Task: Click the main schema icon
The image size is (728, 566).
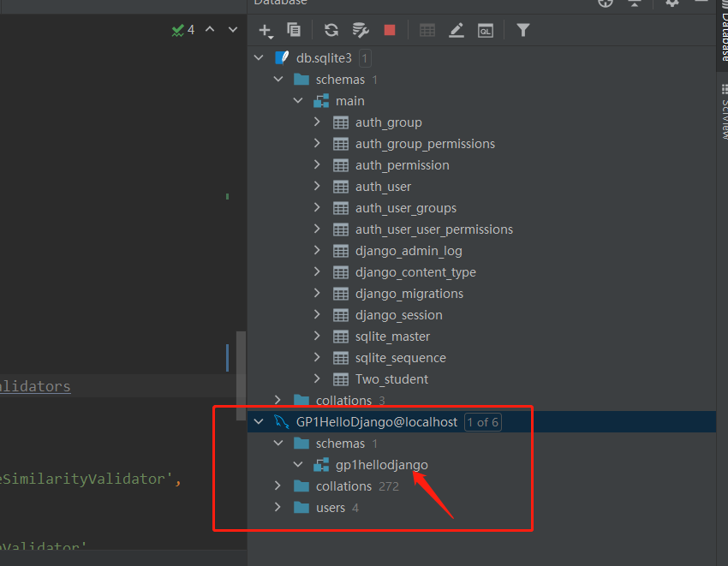Action: click(321, 101)
